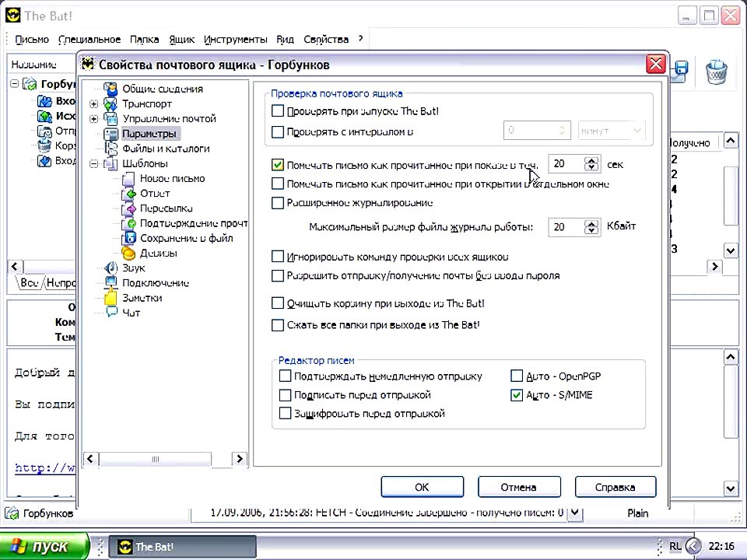Open the Специальное menu
Viewport: 747px width, 560px height.
pyautogui.click(x=89, y=40)
